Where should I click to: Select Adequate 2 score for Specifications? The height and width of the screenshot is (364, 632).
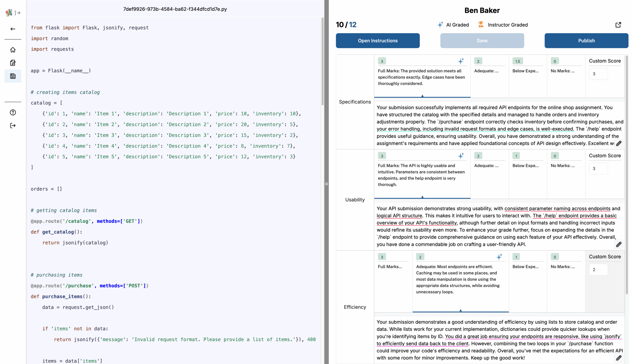click(478, 61)
